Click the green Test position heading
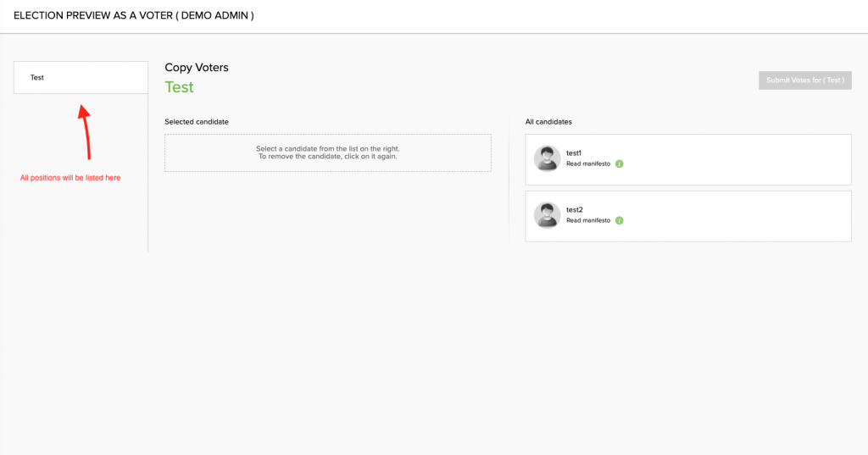Image resolution: width=868 pixels, height=455 pixels. click(x=180, y=87)
